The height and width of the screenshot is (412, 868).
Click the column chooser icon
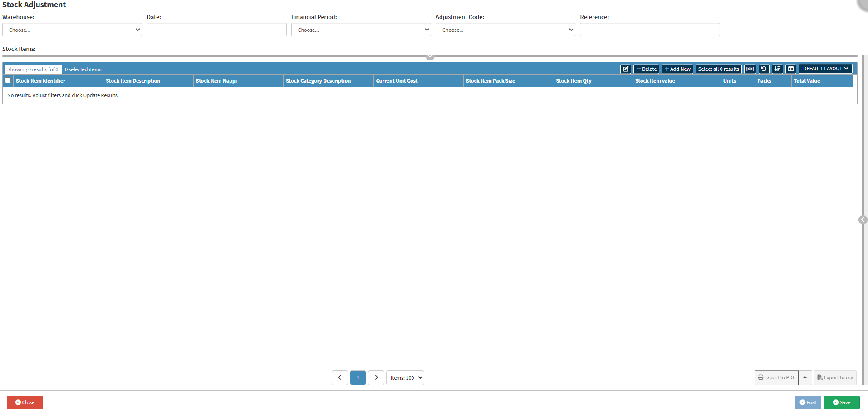pos(791,69)
